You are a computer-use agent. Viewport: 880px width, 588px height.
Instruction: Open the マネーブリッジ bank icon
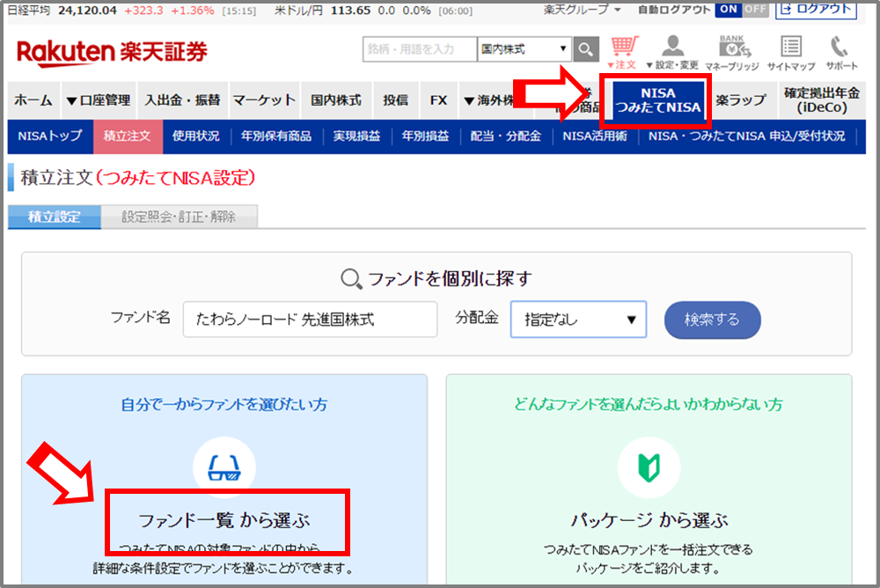pos(732,53)
